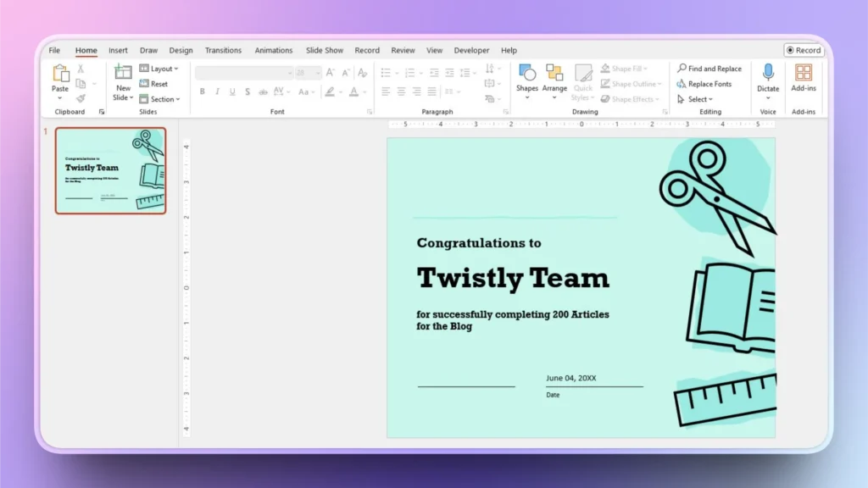Toggle underline formatting

coord(231,91)
